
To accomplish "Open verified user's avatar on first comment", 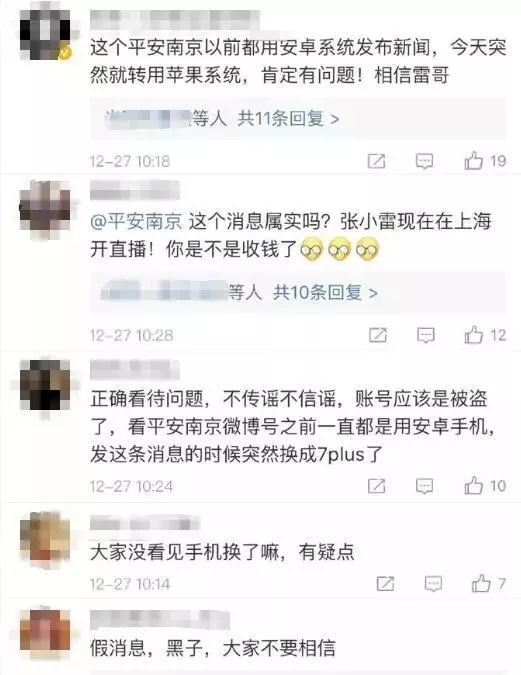I will pos(45,34).
